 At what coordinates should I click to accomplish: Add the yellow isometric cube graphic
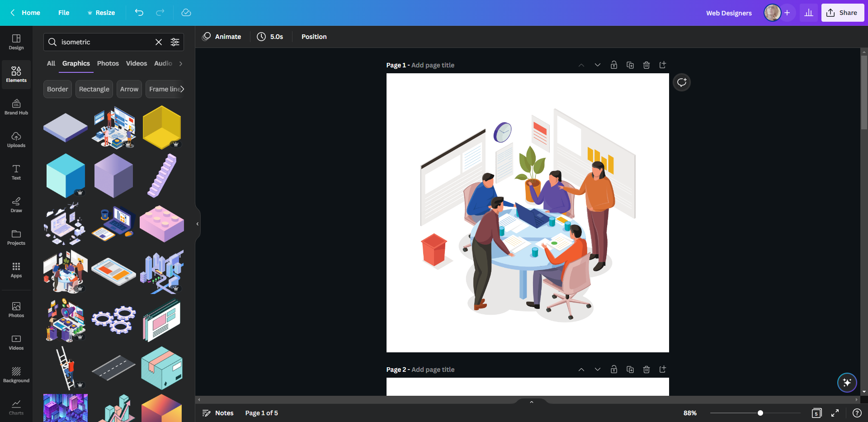(162, 127)
